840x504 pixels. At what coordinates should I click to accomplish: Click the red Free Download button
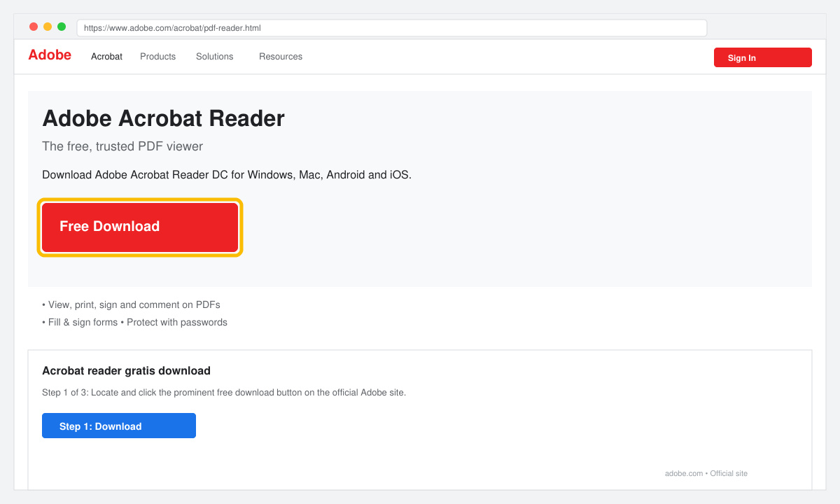click(140, 227)
